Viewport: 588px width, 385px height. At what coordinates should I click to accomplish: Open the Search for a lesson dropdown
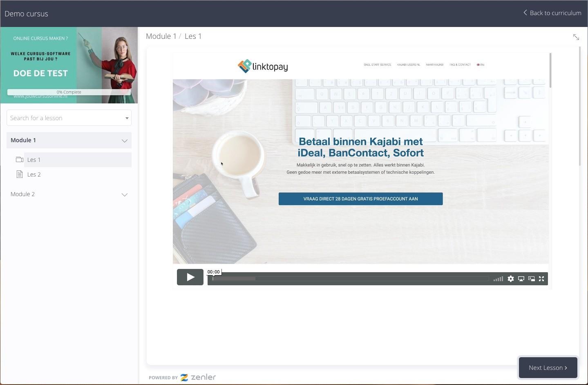point(69,118)
